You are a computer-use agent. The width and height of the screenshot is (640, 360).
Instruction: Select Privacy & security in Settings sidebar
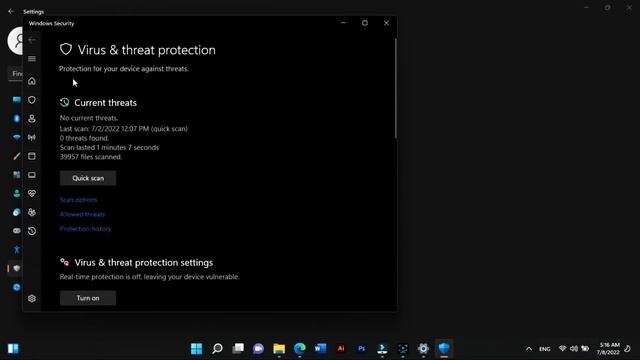tap(16, 268)
